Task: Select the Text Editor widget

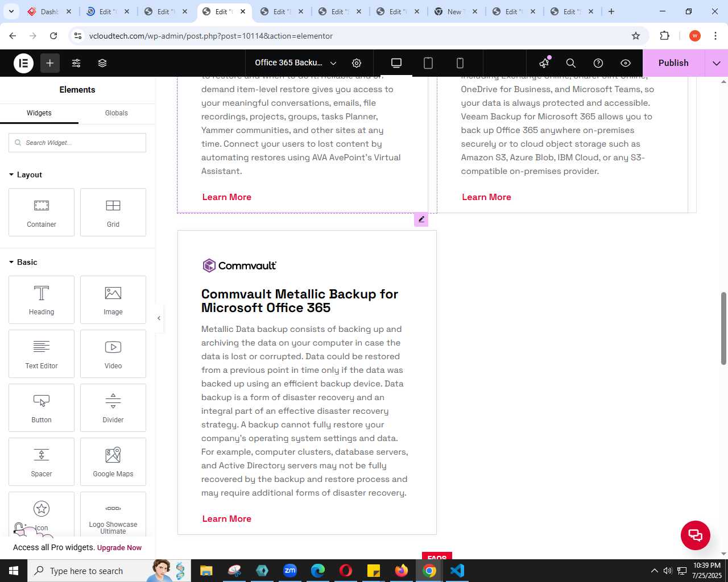Action: pyautogui.click(x=42, y=354)
